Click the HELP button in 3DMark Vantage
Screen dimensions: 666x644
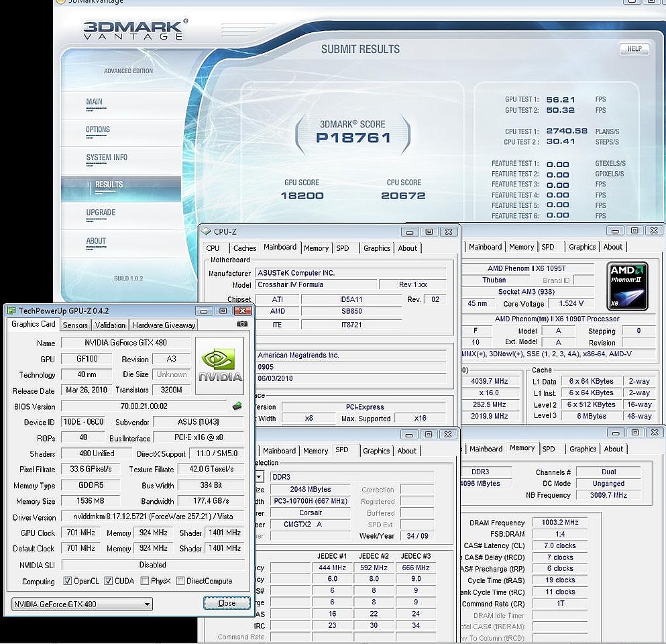coord(634,49)
